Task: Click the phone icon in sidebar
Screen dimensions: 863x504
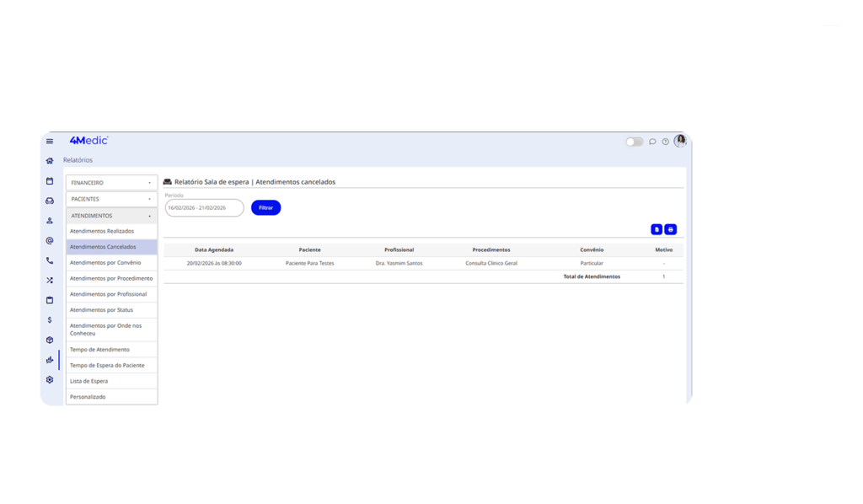Action: [x=50, y=260]
